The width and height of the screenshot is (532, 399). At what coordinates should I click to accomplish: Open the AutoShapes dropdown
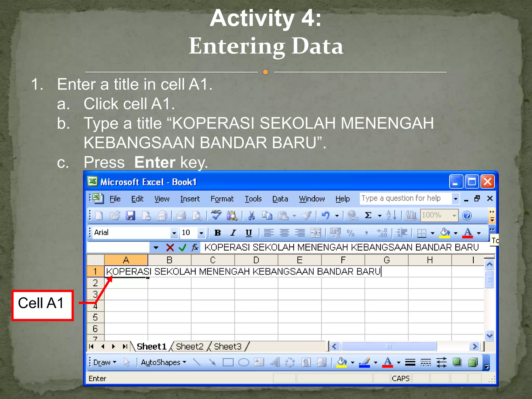click(164, 362)
